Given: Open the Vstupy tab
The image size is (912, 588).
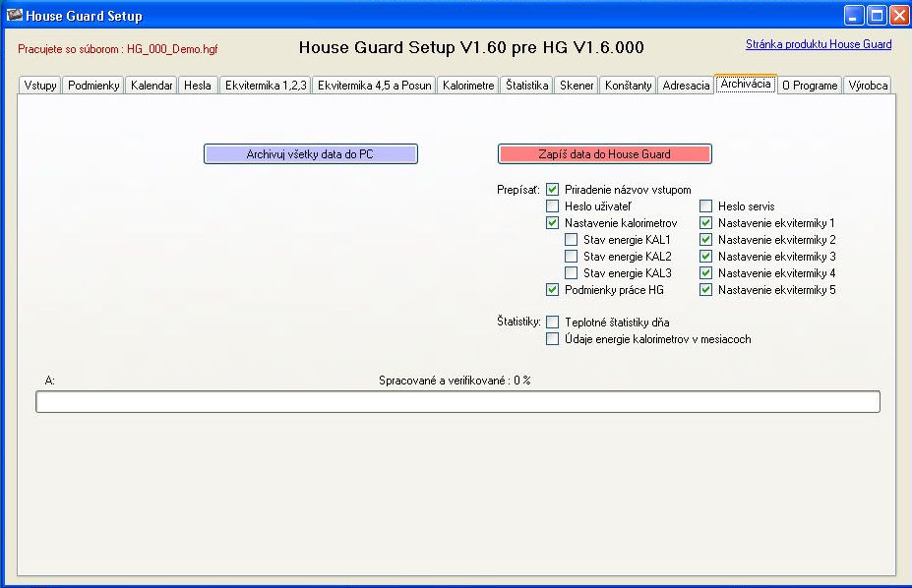Looking at the screenshot, I should [x=40, y=86].
